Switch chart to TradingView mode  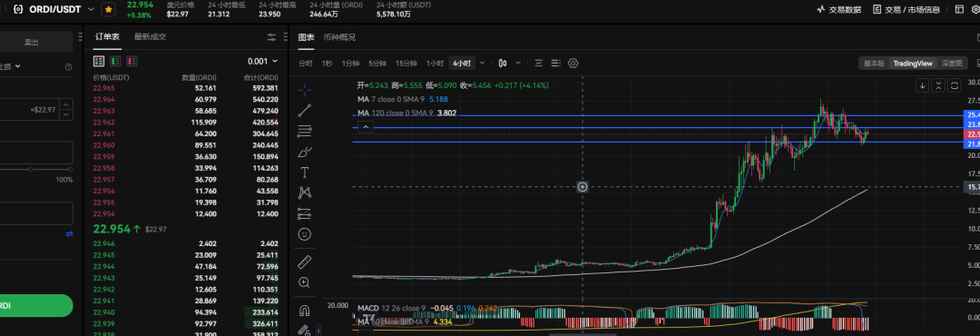(x=913, y=64)
